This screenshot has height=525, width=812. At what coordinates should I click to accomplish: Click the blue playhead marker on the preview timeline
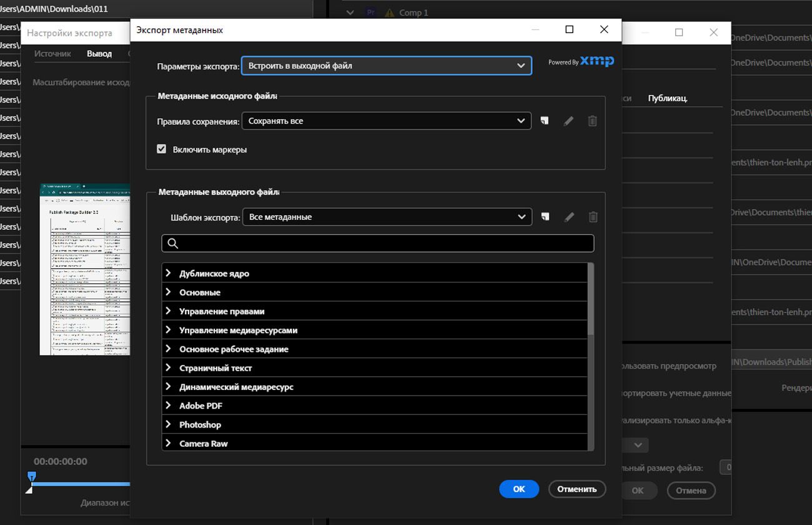(32, 477)
